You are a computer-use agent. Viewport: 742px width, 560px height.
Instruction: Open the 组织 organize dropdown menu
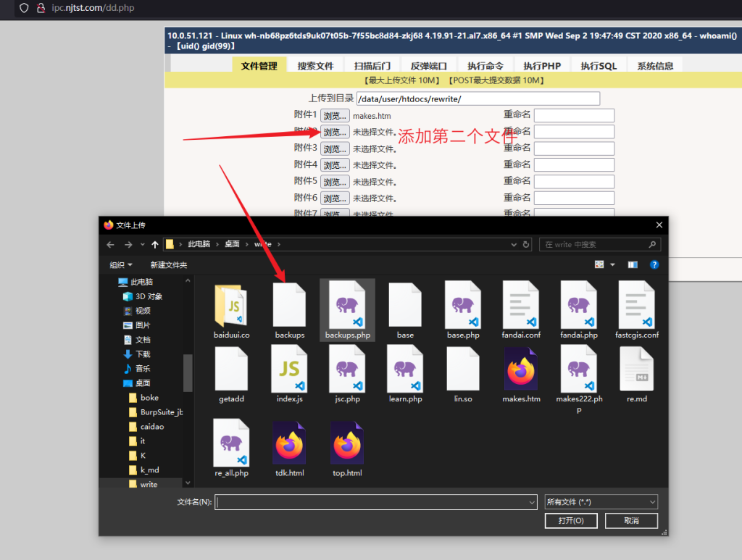pos(121,265)
